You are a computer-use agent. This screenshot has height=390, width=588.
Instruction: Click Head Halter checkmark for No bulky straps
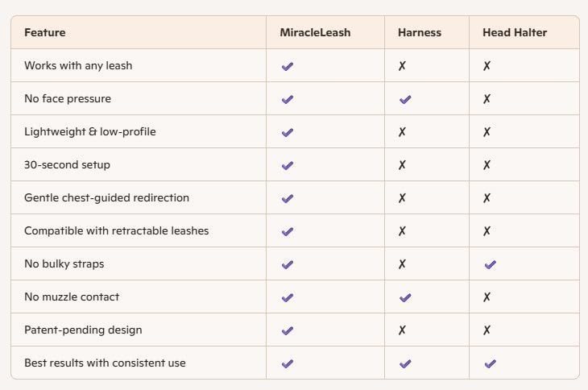(x=490, y=265)
